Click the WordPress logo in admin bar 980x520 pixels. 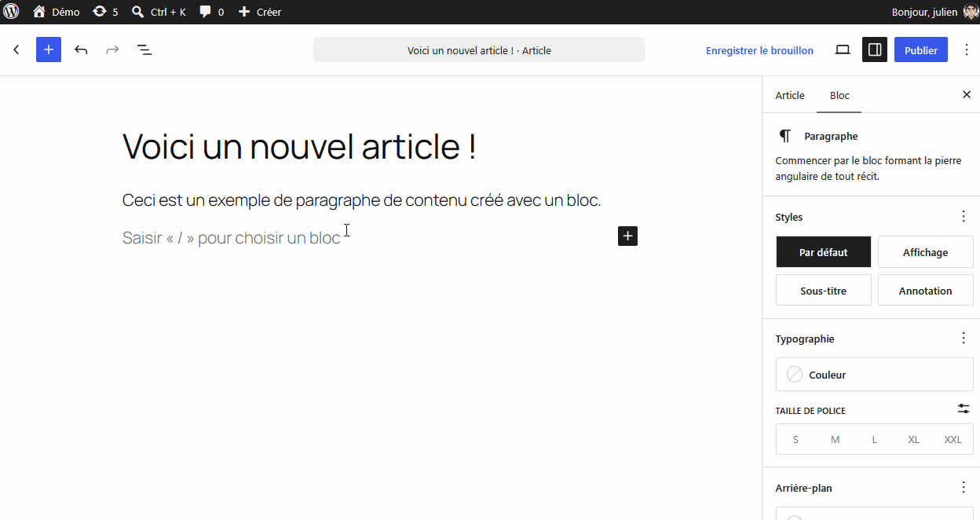pyautogui.click(x=12, y=12)
